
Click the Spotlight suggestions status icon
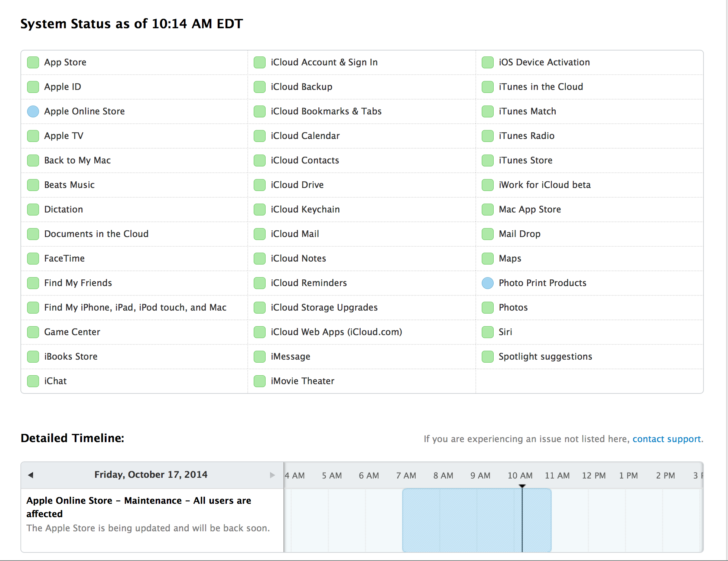(488, 357)
